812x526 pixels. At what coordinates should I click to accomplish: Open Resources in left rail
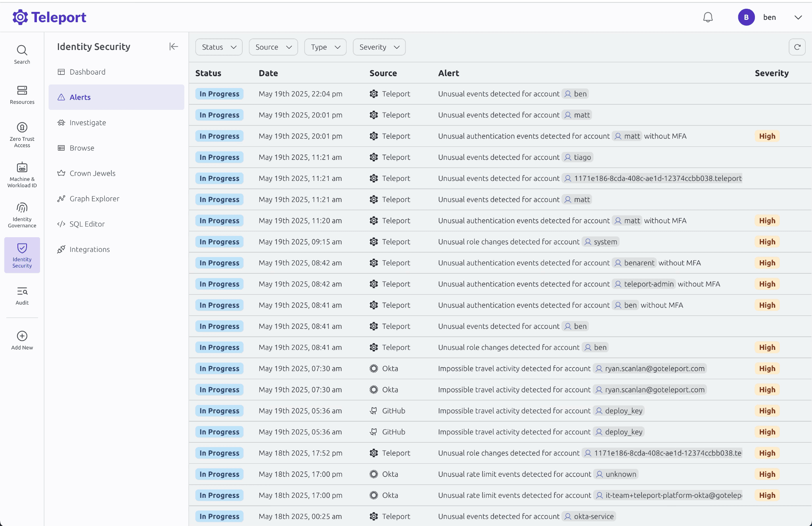pyautogui.click(x=22, y=95)
